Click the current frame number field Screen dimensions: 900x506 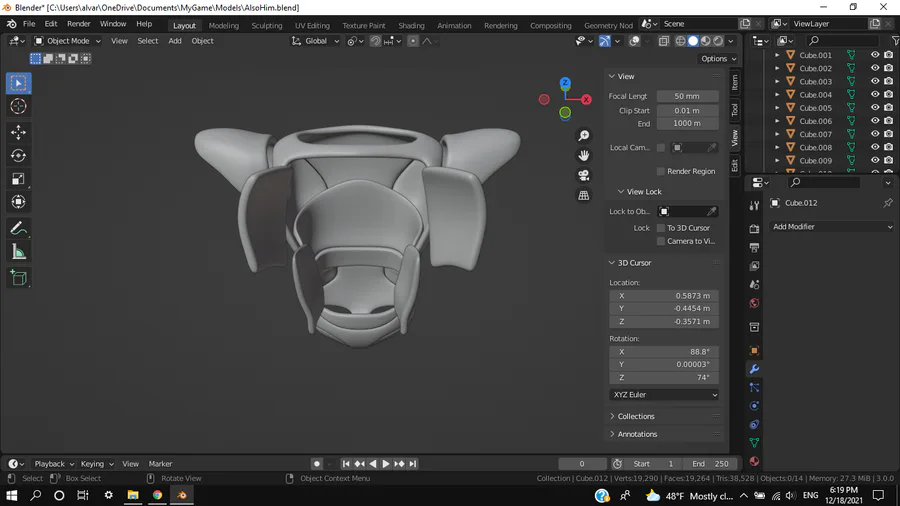click(582, 464)
